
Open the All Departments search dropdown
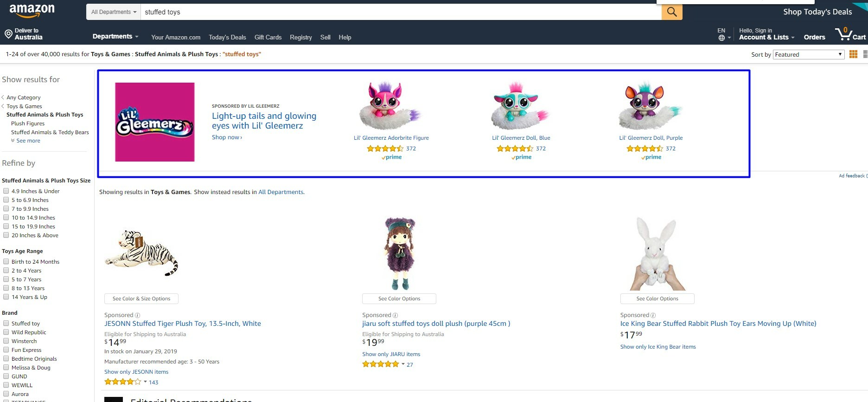coord(114,12)
